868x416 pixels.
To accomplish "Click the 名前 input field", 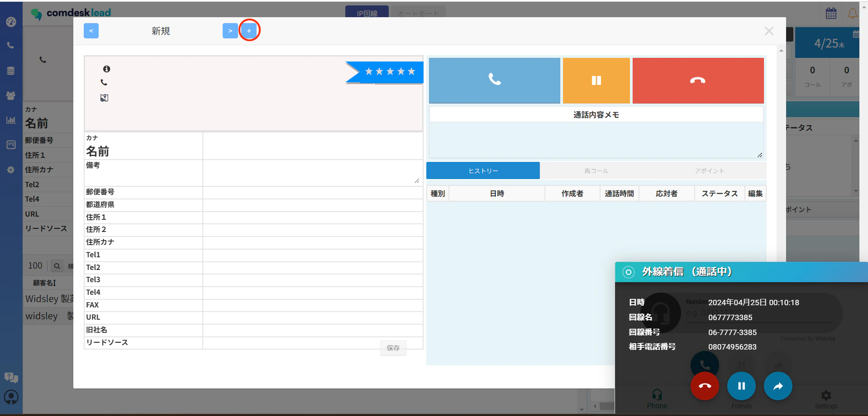I will click(x=312, y=146).
